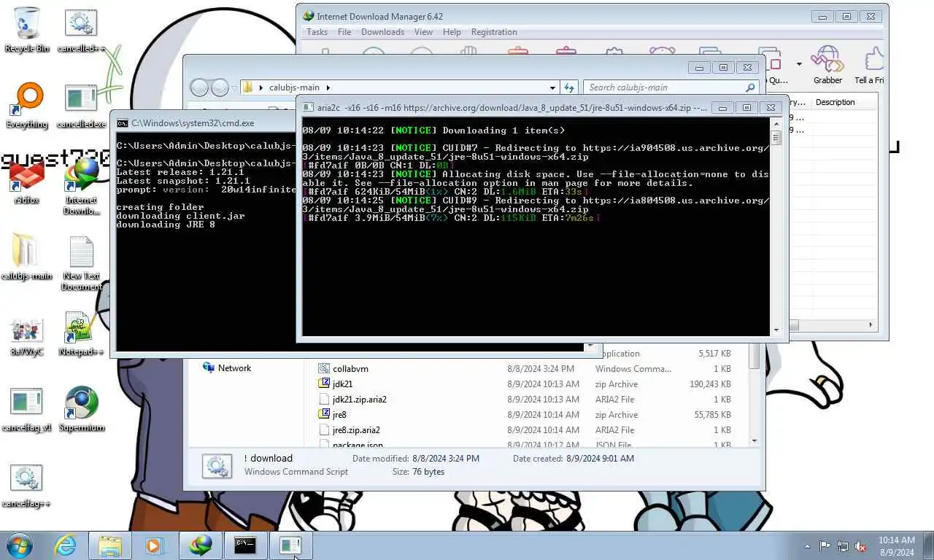Select the cancelledexe desktop icon

tap(81, 106)
